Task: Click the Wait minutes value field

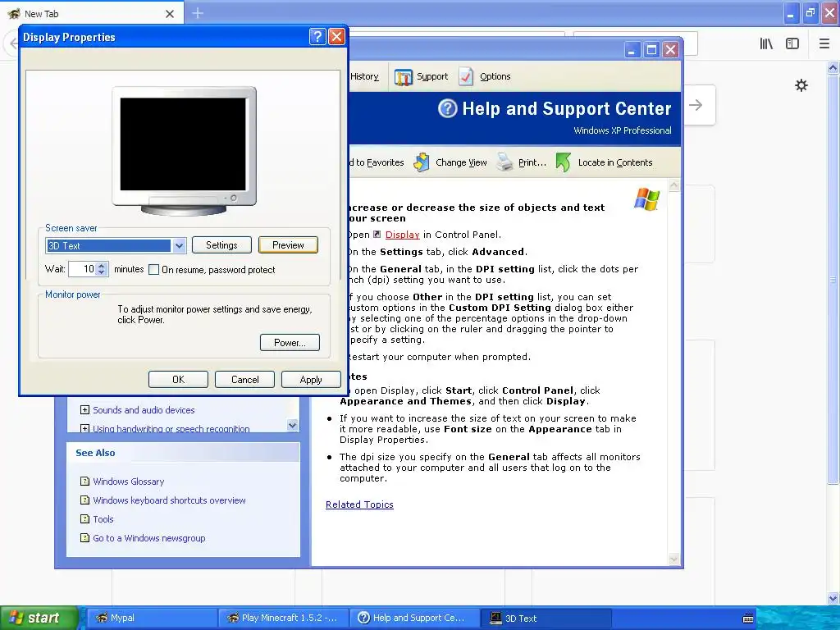Action: [x=83, y=269]
